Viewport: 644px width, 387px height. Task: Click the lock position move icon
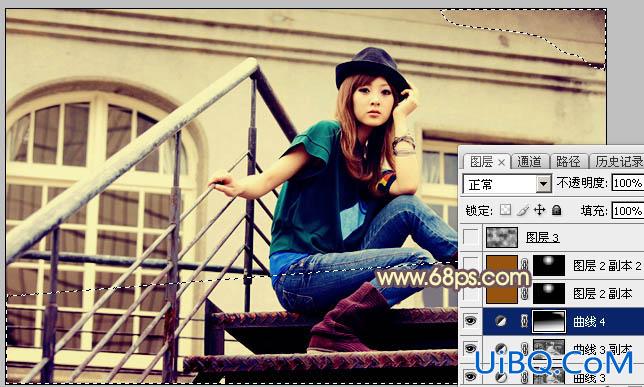tap(539, 210)
